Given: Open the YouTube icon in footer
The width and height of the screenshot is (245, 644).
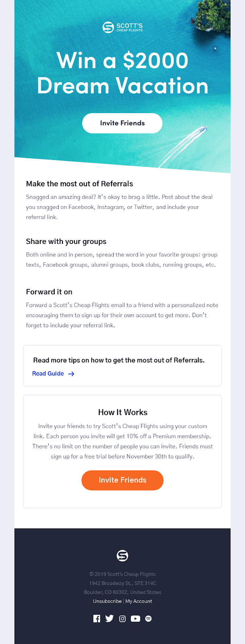Looking at the screenshot, I should coord(136,619).
